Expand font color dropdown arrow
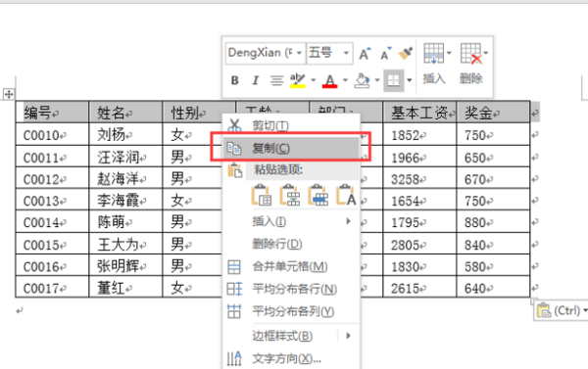This screenshot has width=588, height=369. coord(345,80)
